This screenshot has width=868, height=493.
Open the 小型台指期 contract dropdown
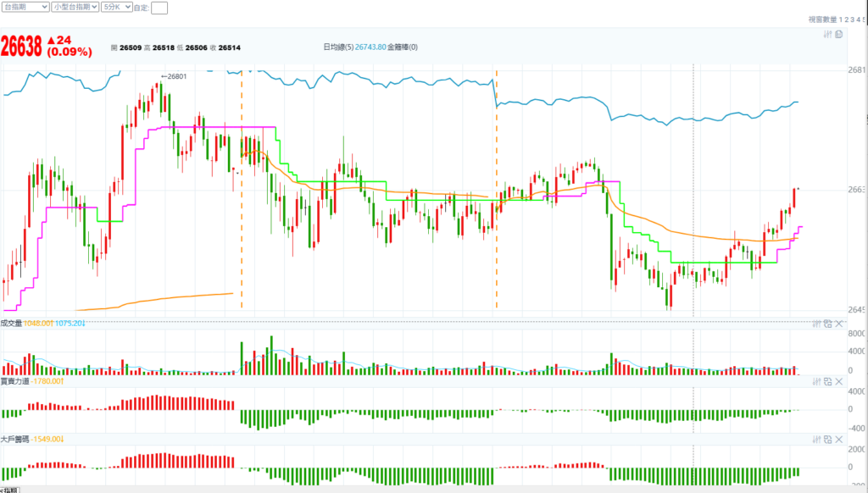74,7
